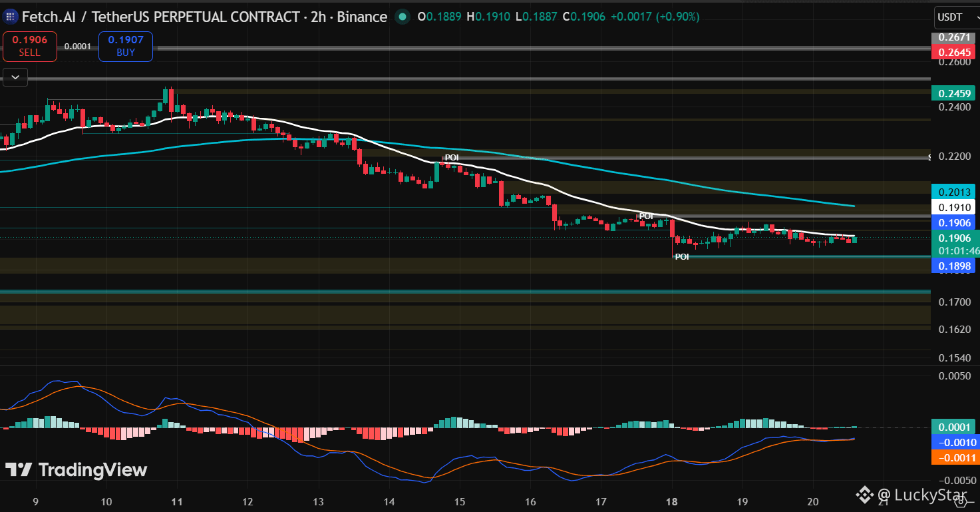Screen dimensions: 980x512
Task: Click the 0.1700 price axis tick
Action: click(955, 302)
